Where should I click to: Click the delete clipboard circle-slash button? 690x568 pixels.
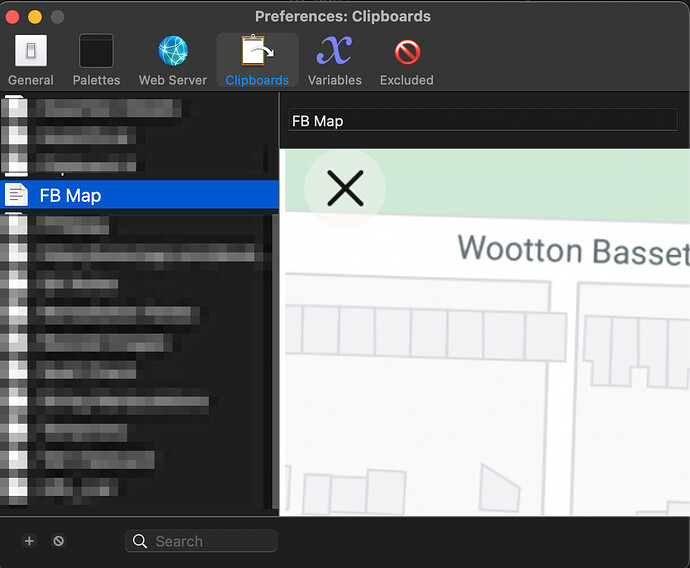[59, 541]
